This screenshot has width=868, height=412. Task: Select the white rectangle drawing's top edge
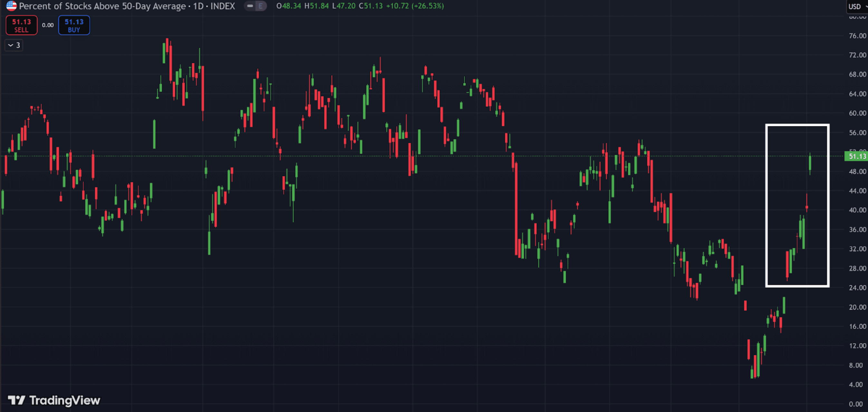point(797,125)
